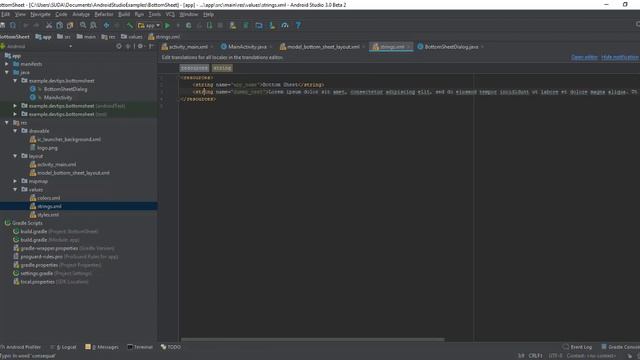This screenshot has width=640, height=360.
Task: Click the Replace toolbar icon
Action: pos(93,25)
